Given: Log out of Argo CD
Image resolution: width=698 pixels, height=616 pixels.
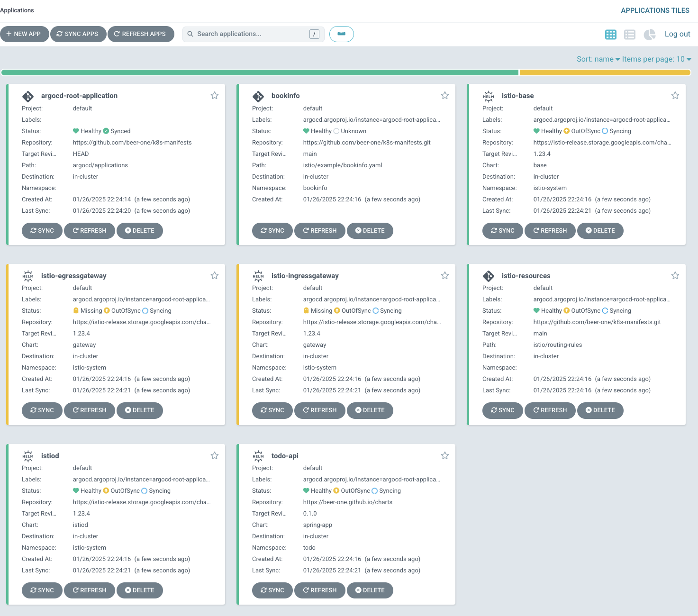Looking at the screenshot, I should [678, 34].
